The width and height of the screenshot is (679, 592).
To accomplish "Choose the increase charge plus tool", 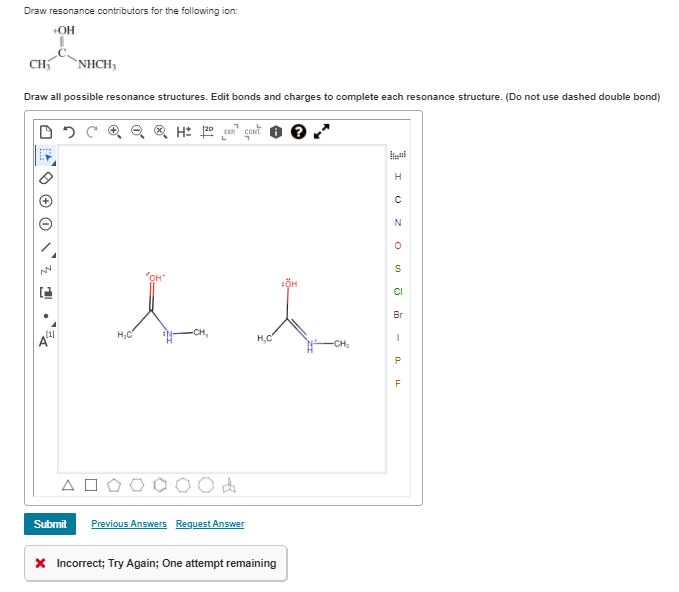I will (x=46, y=201).
